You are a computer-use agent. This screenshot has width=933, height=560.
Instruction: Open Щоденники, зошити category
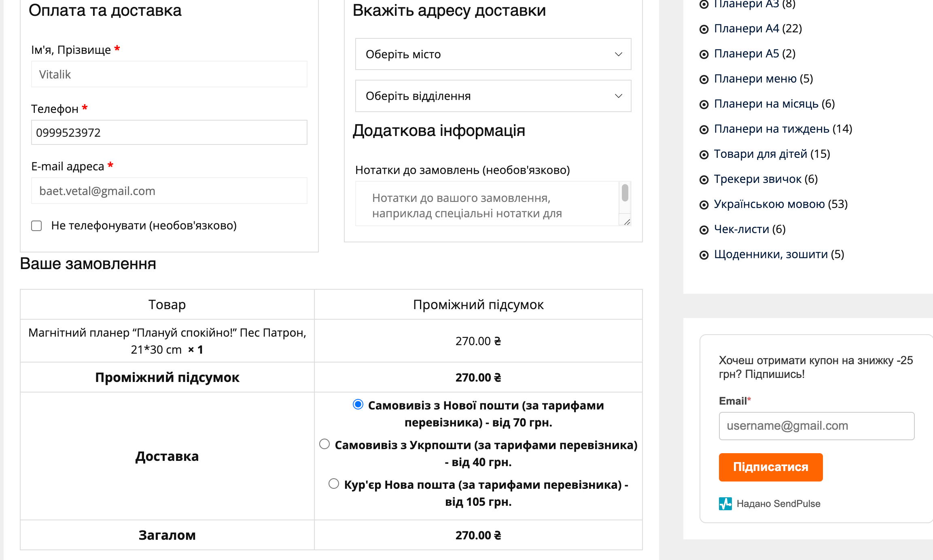click(x=779, y=255)
